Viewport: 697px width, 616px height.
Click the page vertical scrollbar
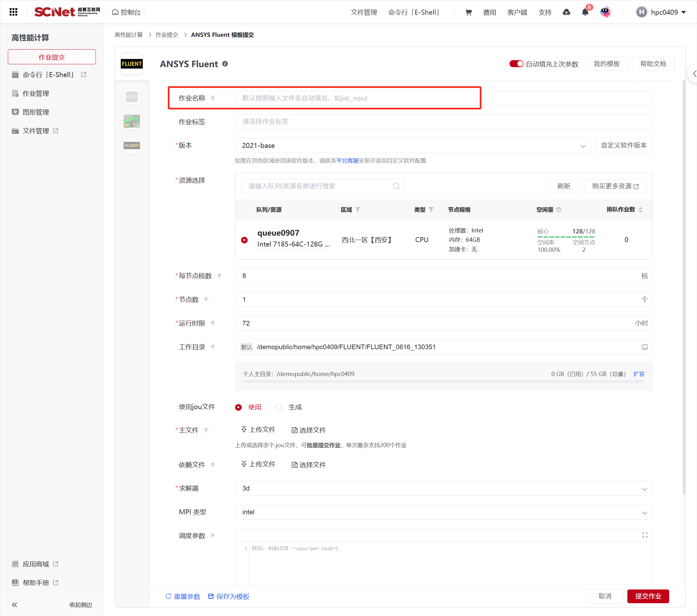684,287
